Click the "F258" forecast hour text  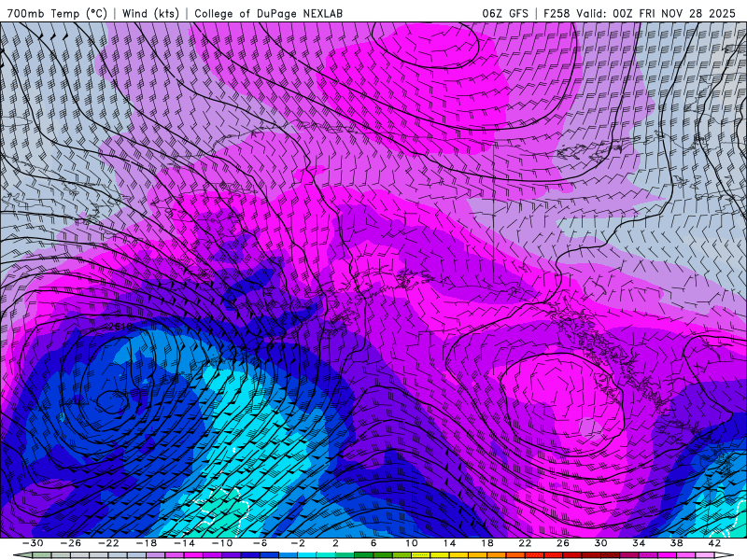[557, 13]
